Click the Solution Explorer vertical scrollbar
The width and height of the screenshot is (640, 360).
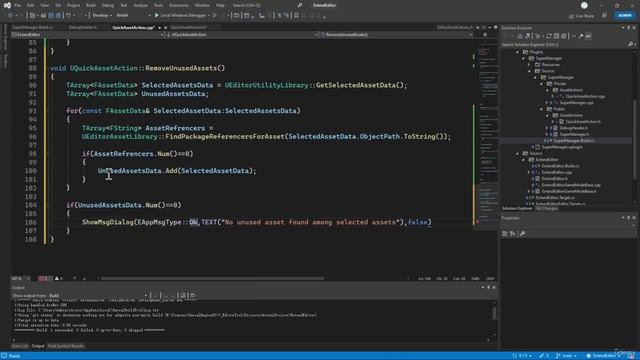635,139
